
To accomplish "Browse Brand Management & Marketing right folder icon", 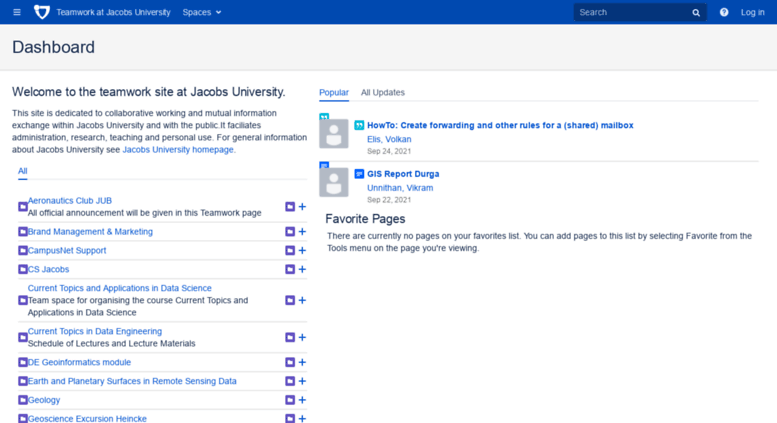I will click(290, 231).
